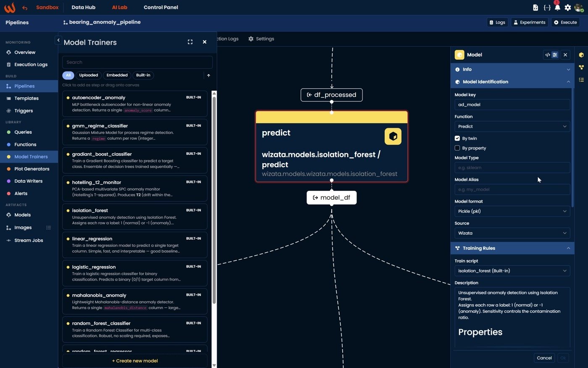Open the user avatar menu

[x=579, y=8]
